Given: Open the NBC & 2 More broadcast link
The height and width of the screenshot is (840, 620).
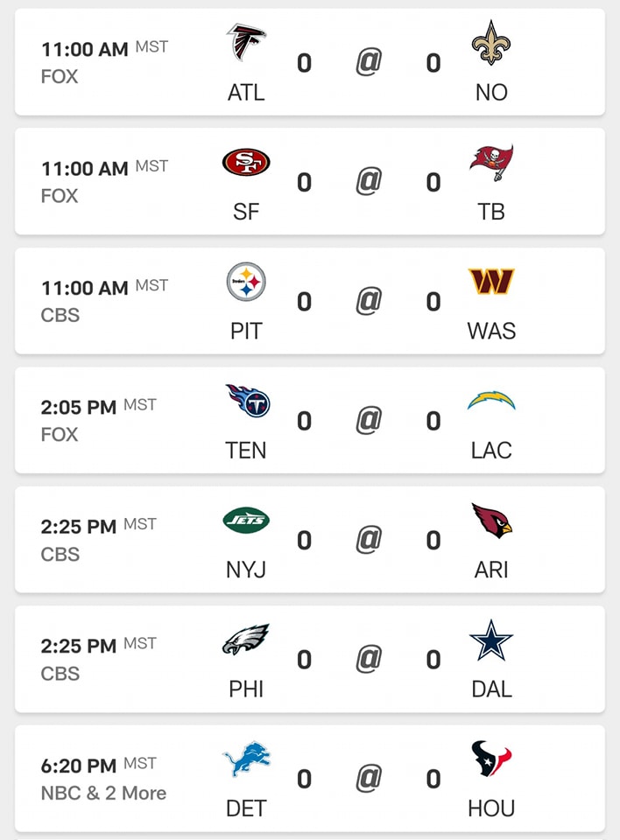Looking at the screenshot, I should tap(103, 793).
